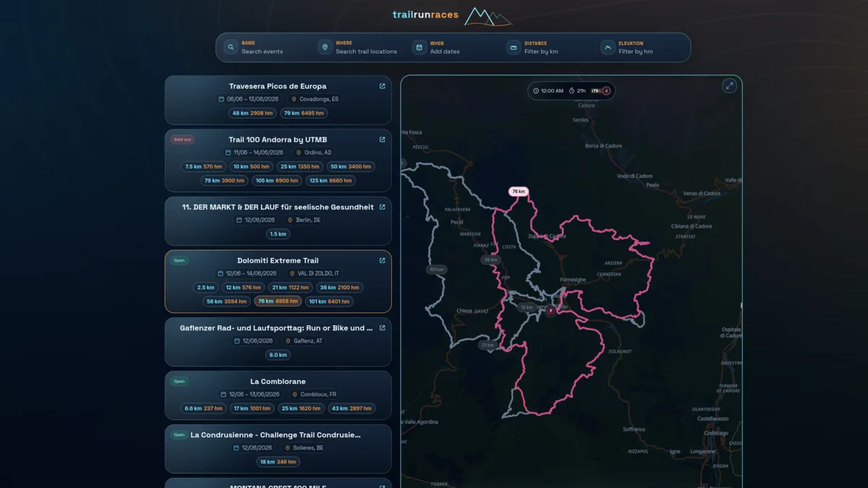Select the Berlin 1.5 km distance chip

[278, 234]
